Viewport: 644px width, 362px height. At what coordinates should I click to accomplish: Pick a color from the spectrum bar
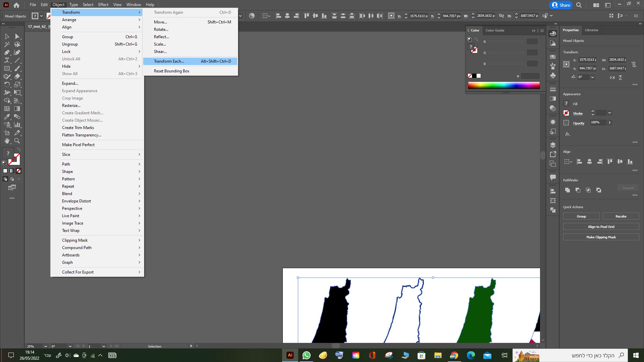[x=503, y=85]
